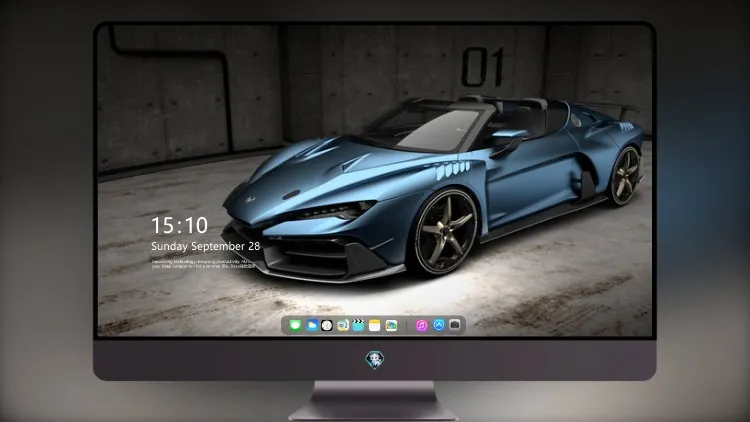
Task: Open the Maps app in dock
Action: click(x=342, y=325)
